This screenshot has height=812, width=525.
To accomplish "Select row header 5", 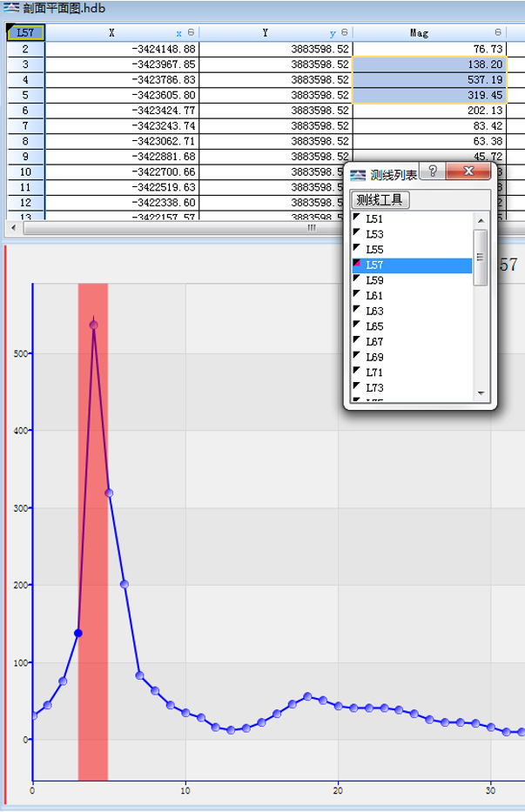I will click(25, 95).
